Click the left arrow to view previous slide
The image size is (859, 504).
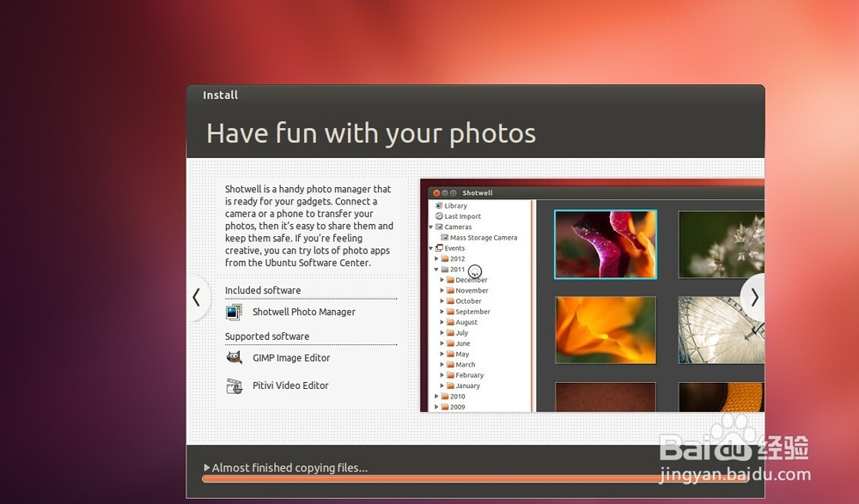[196, 298]
